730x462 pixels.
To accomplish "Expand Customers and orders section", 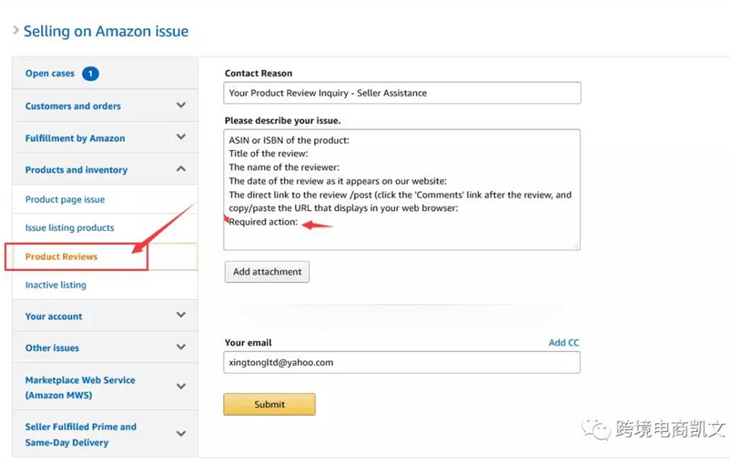I will tap(180, 105).
